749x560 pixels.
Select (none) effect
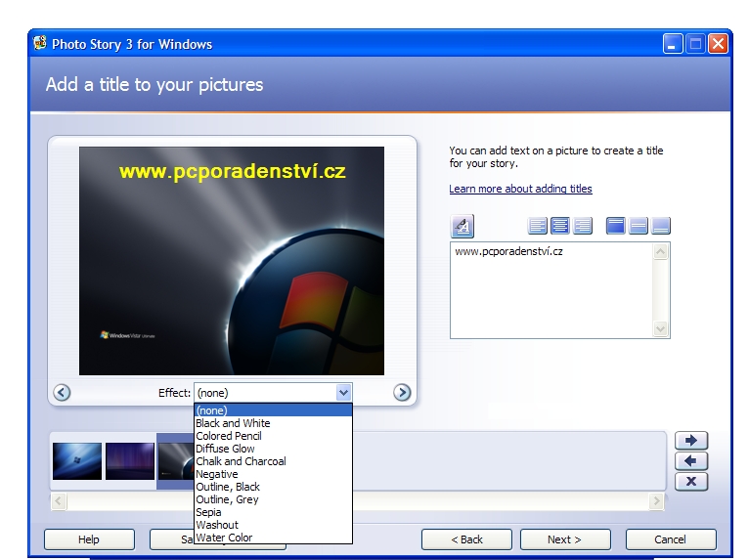tap(273, 410)
